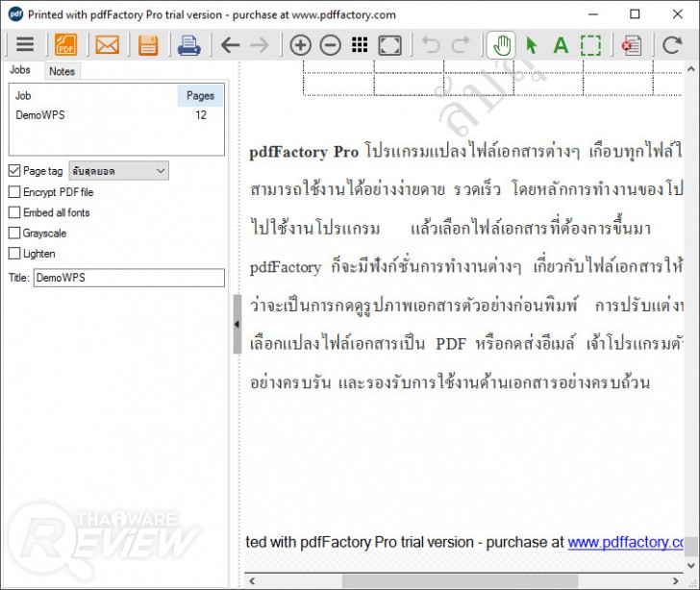Viewport: 700px width, 590px height.
Task: Go forward with the right arrow
Action: [260, 45]
